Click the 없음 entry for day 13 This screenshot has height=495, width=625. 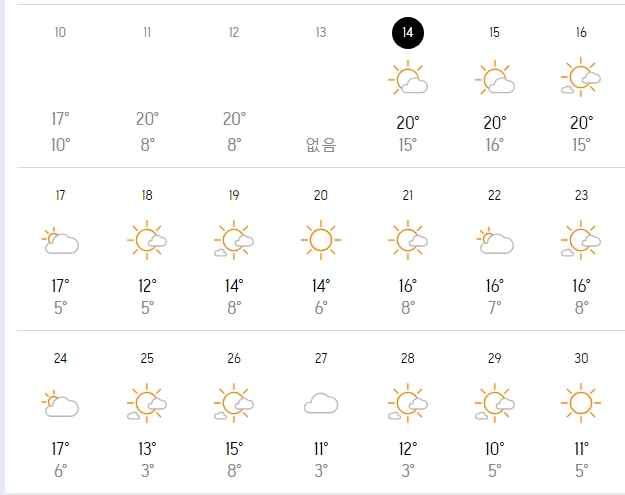[321, 145]
